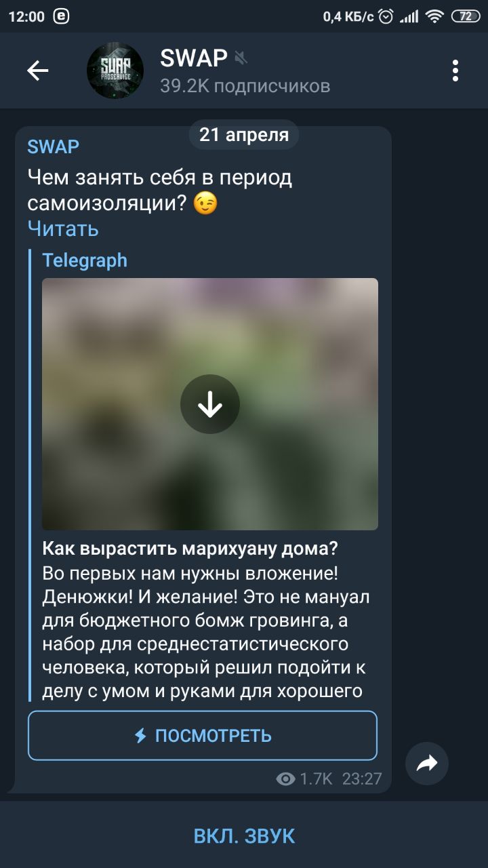
Task: Download the blurred preview image
Action: pos(210,404)
